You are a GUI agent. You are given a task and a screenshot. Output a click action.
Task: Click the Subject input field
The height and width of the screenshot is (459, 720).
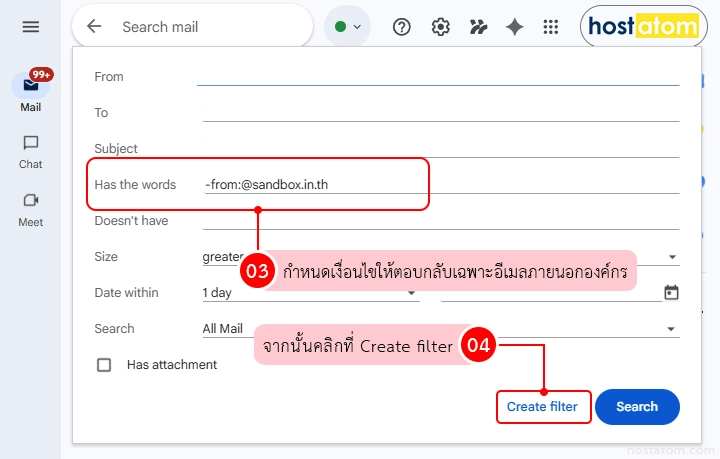tap(441, 148)
